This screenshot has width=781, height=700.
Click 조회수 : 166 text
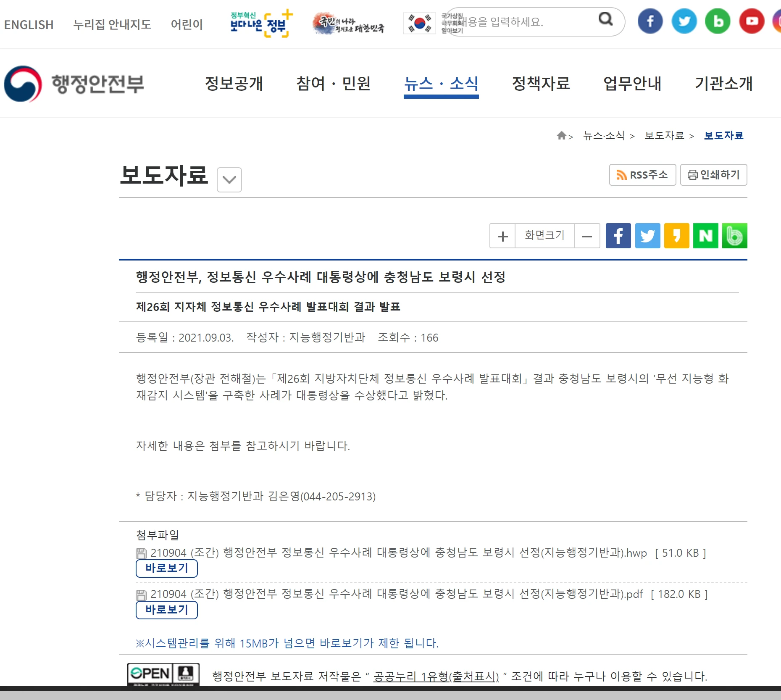click(x=408, y=337)
